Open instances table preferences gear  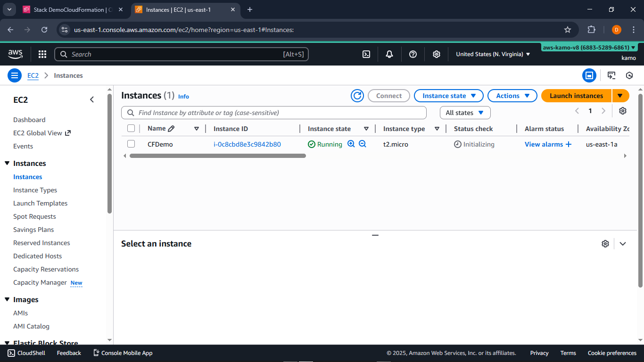(x=623, y=110)
